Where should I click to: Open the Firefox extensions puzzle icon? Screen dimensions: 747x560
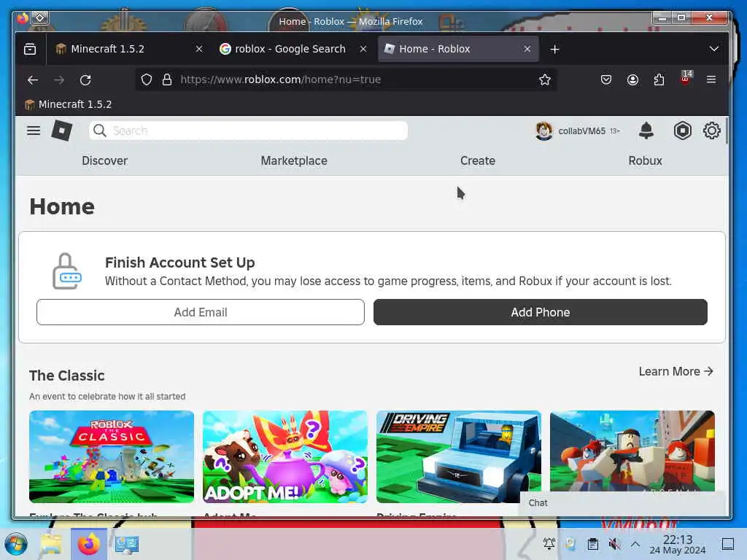coord(659,79)
